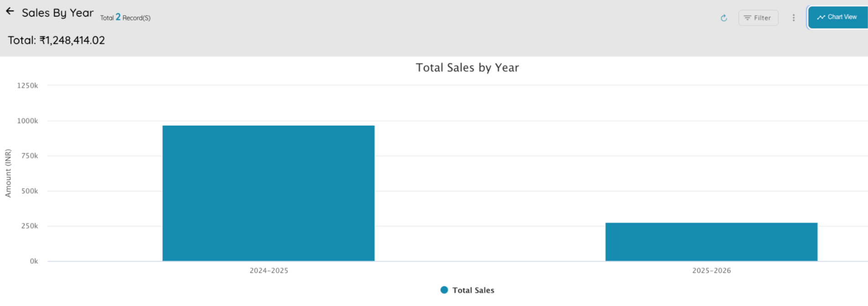Click the Sales By Year report title
The width and height of the screenshot is (868, 306).
pos(57,13)
